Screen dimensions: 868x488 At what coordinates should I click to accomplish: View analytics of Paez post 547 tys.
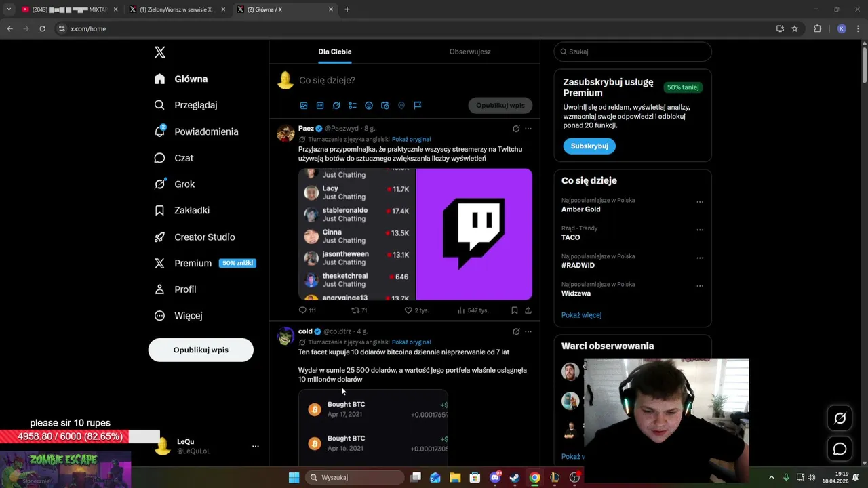coord(473,310)
